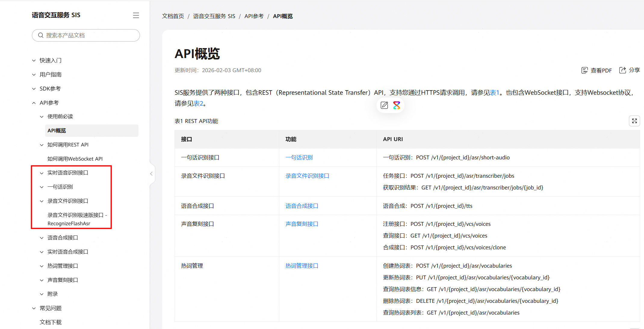This screenshot has width=644, height=329.
Task: Follow the 表2 link in intro
Action: (198, 104)
